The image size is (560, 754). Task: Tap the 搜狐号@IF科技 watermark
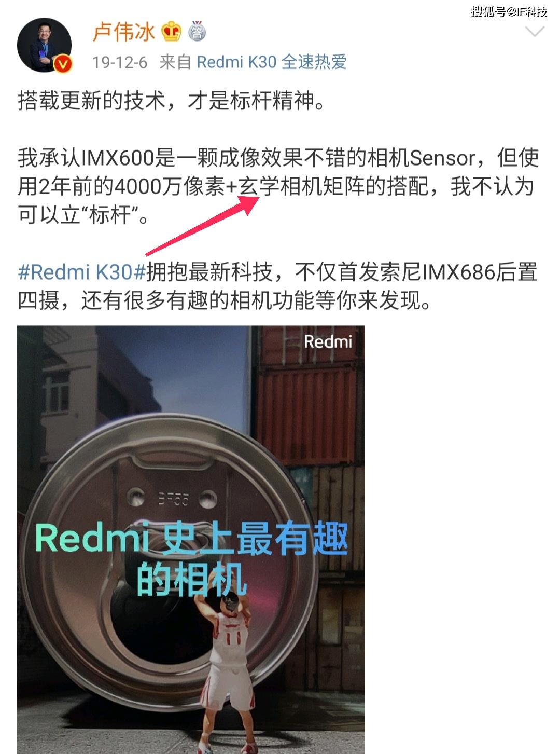(509, 11)
